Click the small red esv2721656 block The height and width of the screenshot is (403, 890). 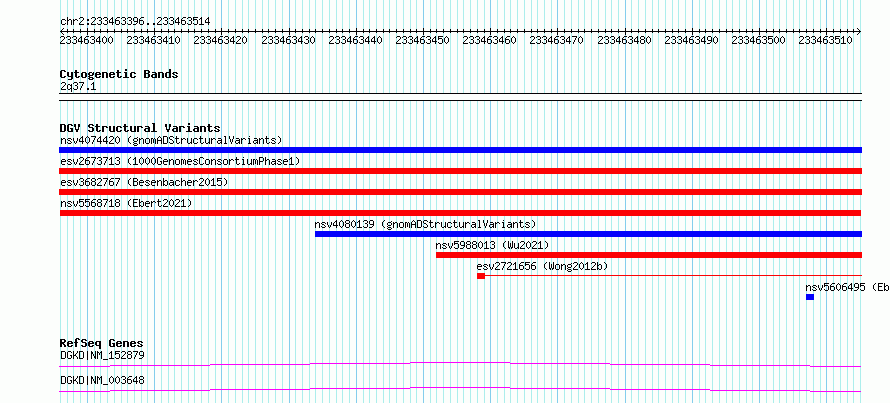click(x=481, y=276)
